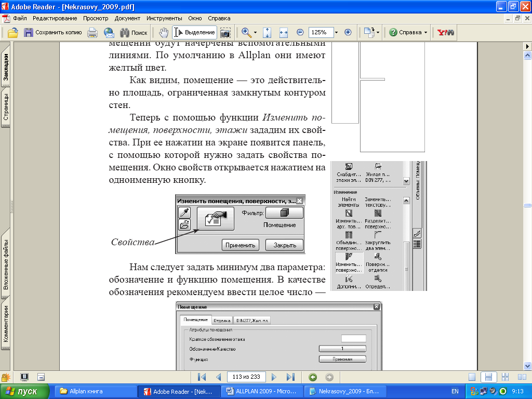
Task: Click the Fit Width icon
Action: [x=283, y=33]
